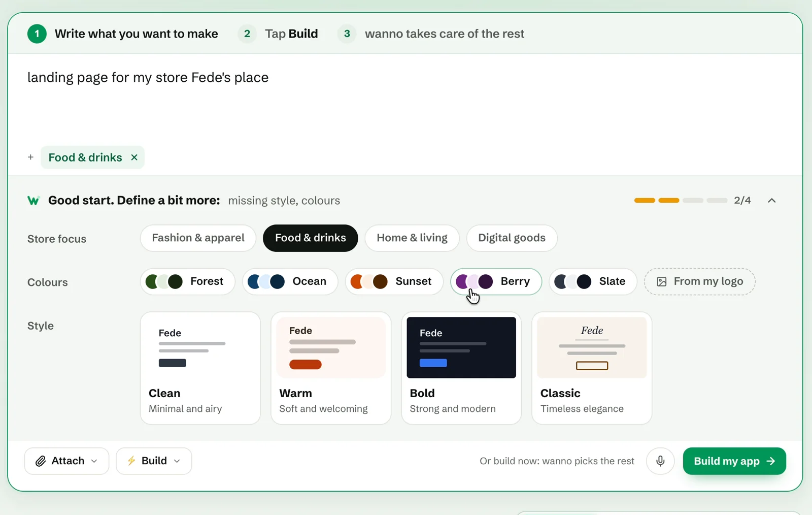
Task: Click the Food & drinks tag label
Action: (x=85, y=157)
